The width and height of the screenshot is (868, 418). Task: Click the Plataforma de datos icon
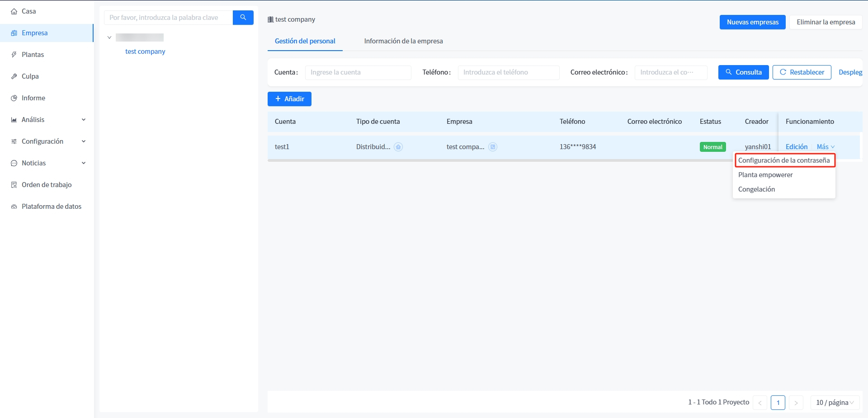(x=14, y=207)
